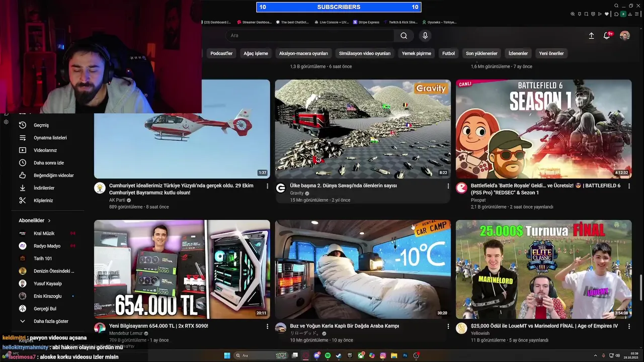Open Spotify from the taskbar
The height and width of the screenshot is (362, 644).
(328, 355)
